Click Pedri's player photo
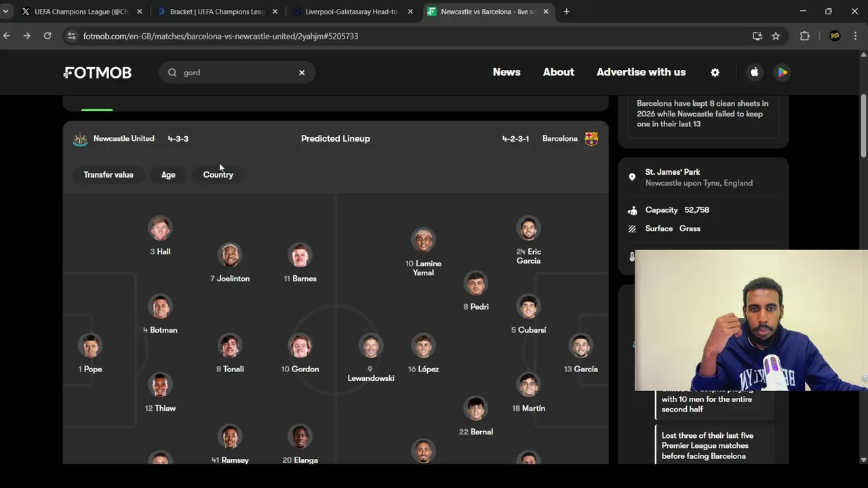This screenshot has height=488, width=868. 476,283
